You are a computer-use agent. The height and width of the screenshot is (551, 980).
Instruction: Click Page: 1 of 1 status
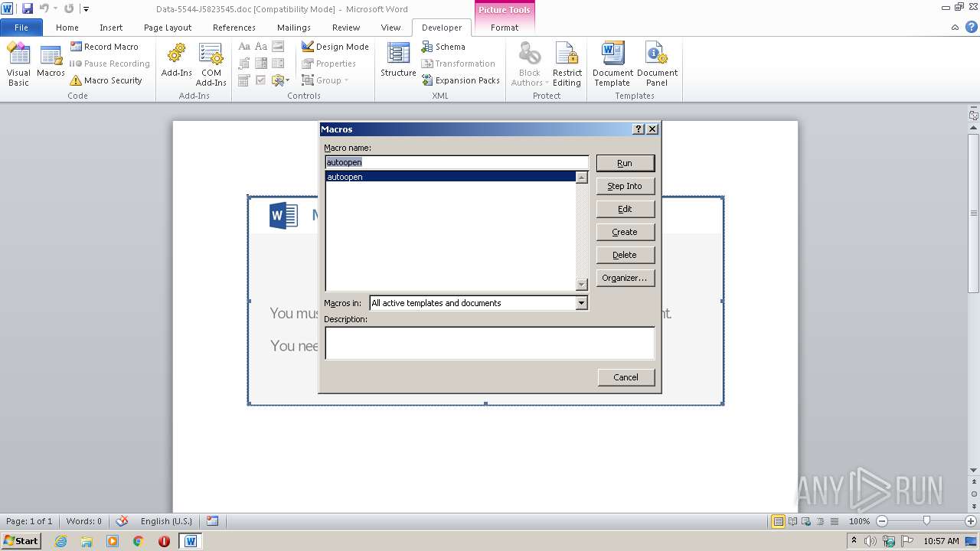29,521
